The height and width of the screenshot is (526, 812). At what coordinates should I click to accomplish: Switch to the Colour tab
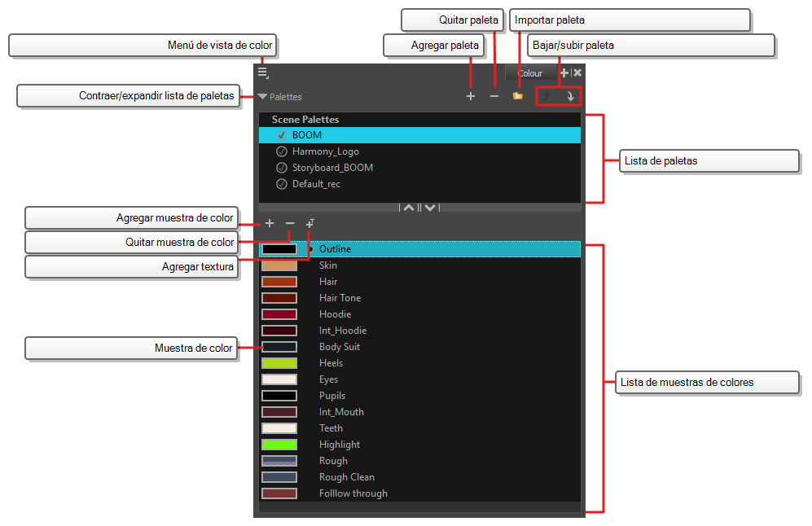pyautogui.click(x=529, y=73)
